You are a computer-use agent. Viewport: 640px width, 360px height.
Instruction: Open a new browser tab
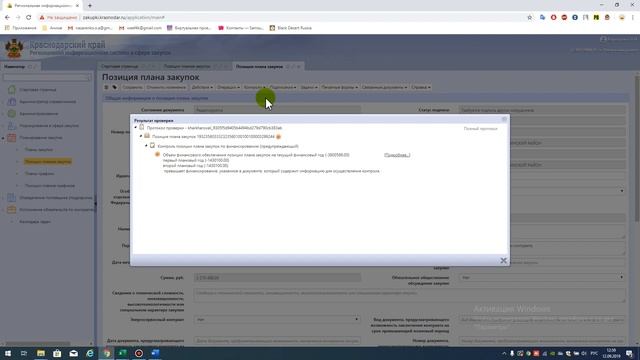click(x=90, y=5)
